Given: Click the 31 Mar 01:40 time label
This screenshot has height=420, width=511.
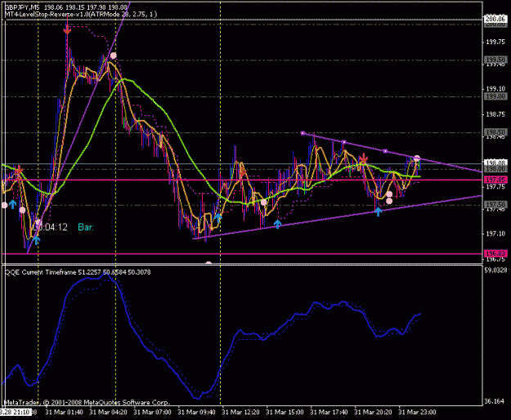Looking at the screenshot, I should (64, 413).
